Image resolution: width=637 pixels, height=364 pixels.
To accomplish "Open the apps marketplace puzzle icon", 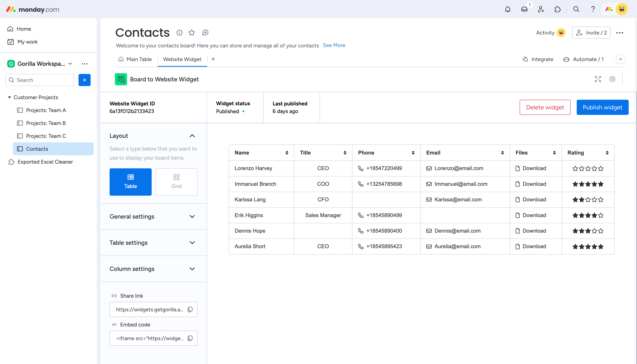I will coord(558,9).
